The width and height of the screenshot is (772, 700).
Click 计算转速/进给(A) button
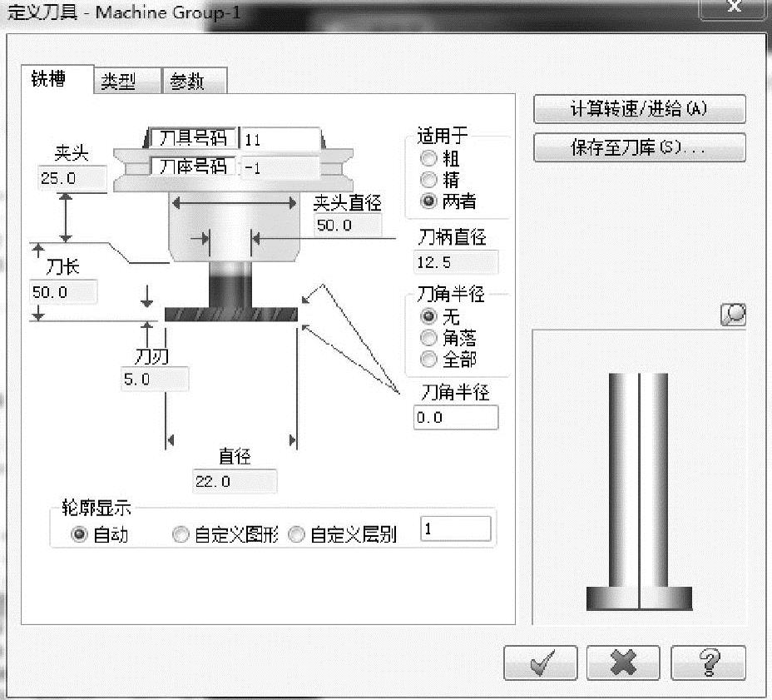pos(640,109)
